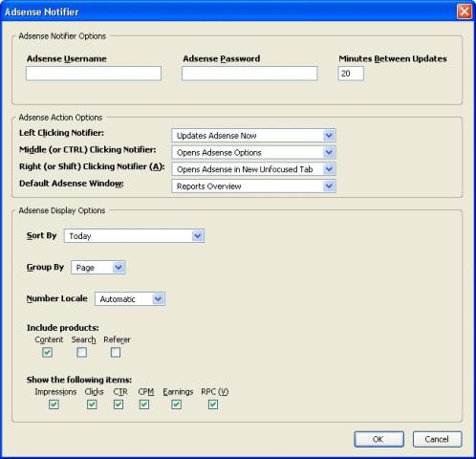Image resolution: width=476 pixels, height=459 pixels.
Task: Uncheck the Content product checkbox
Action: (47, 352)
